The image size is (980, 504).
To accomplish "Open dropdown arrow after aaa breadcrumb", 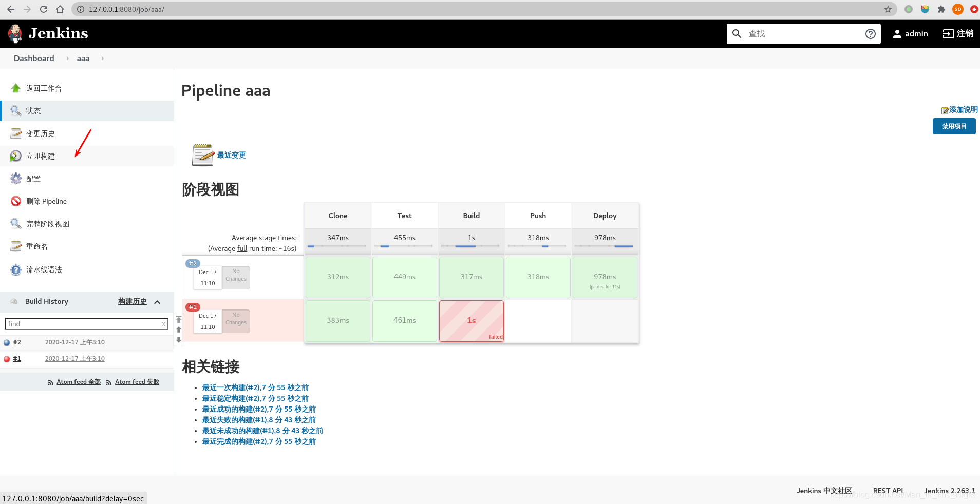I will 102,59.
